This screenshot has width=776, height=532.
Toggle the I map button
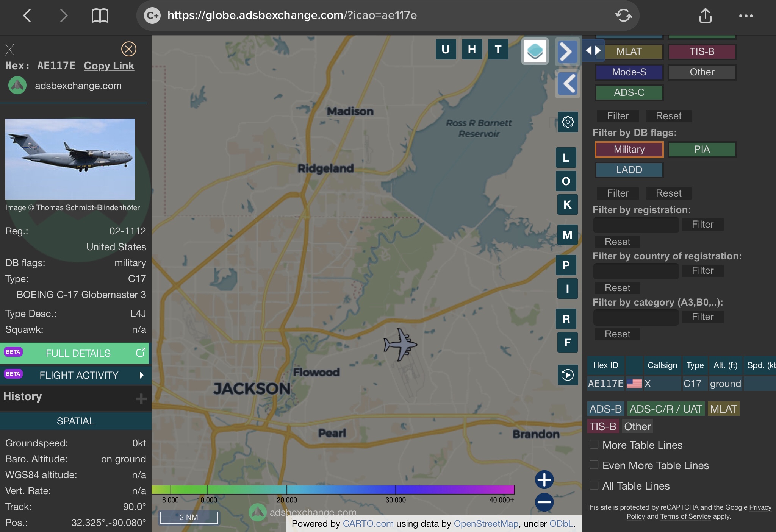pyautogui.click(x=568, y=289)
